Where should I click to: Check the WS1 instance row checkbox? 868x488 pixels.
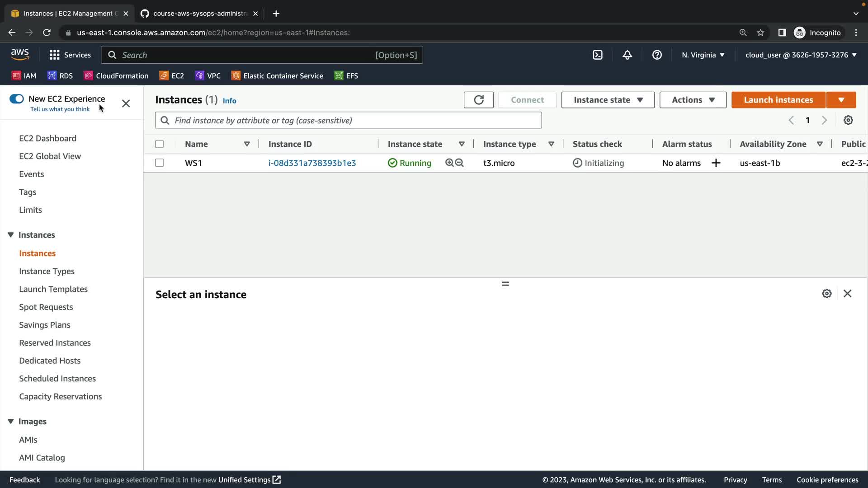159,163
